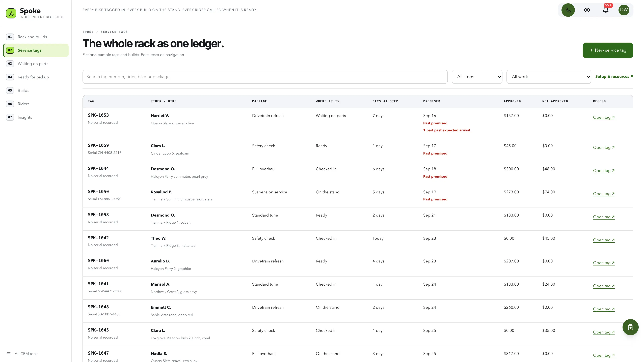Image resolution: width=644 pixels, height=362 pixels.
Task: Click the 01 badge for Rack and builds
Action: (10, 37)
